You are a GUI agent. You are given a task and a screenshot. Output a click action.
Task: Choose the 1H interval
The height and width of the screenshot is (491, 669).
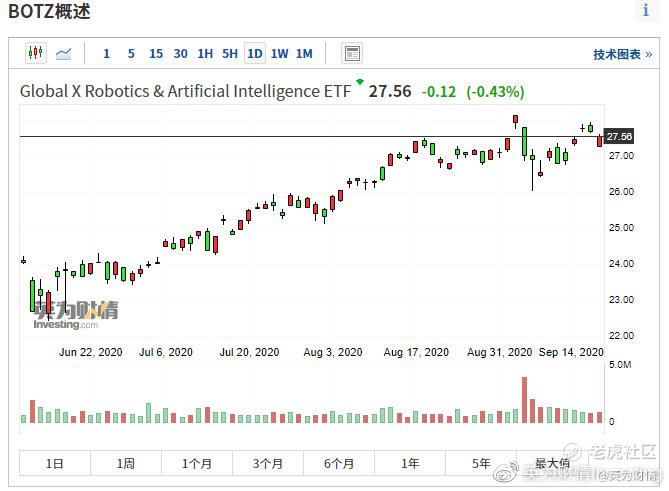[205, 54]
